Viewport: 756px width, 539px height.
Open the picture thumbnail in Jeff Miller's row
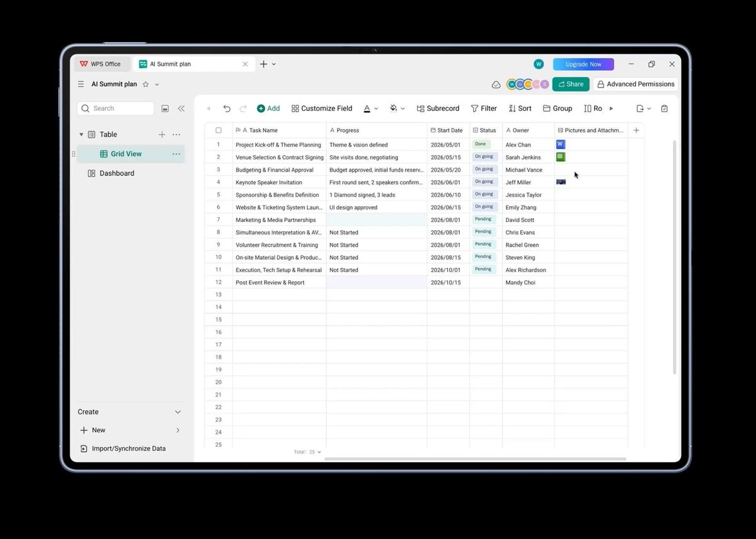point(561,182)
